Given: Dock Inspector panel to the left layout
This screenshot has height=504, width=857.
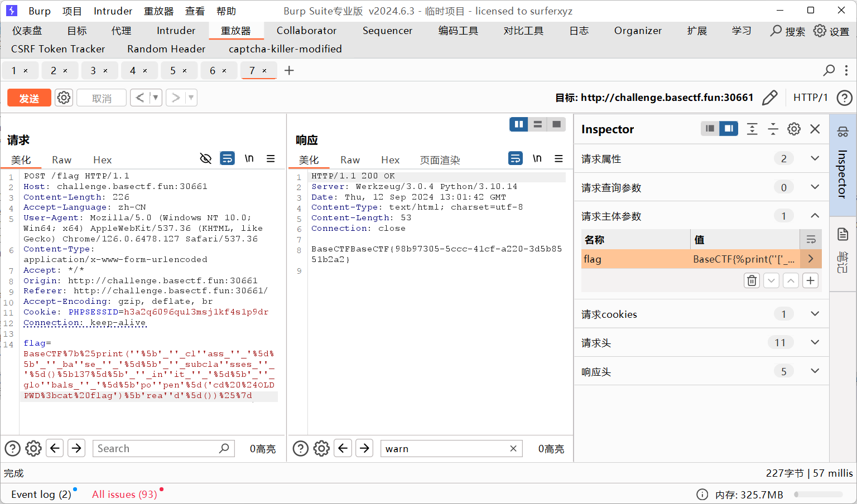Looking at the screenshot, I should click(710, 129).
